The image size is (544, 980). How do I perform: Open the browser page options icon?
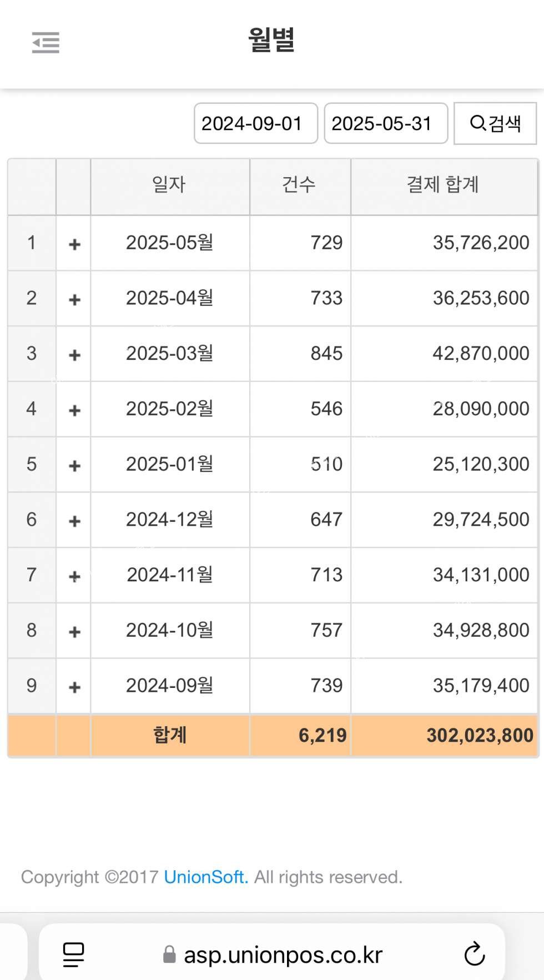[x=73, y=954]
